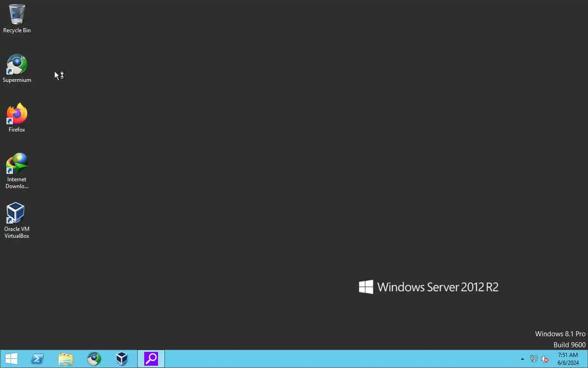Viewport: 588px width, 368px height.
Task: Launch PowerShell from the taskbar
Action: [x=37, y=359]
